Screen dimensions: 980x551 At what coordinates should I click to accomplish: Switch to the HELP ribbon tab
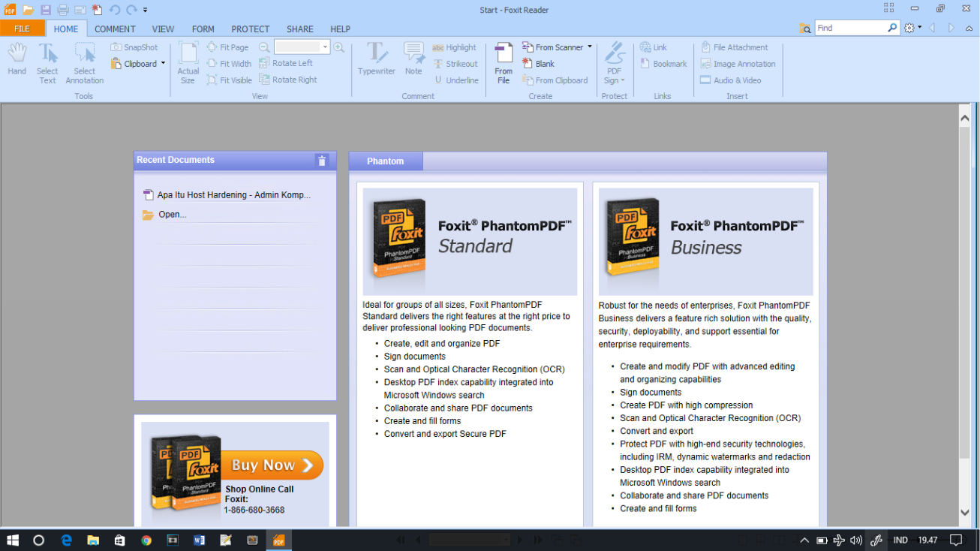point(340,29)
